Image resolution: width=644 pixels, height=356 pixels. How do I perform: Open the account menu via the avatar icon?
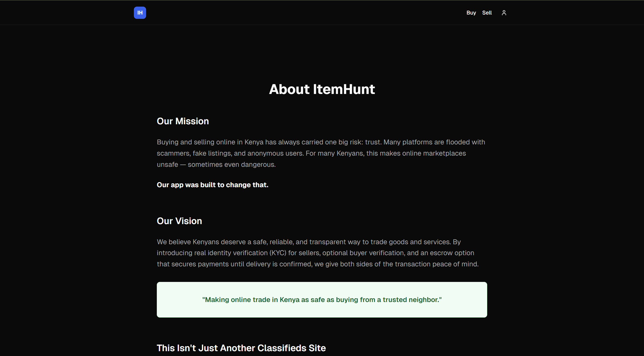click(x=504, y=12)
